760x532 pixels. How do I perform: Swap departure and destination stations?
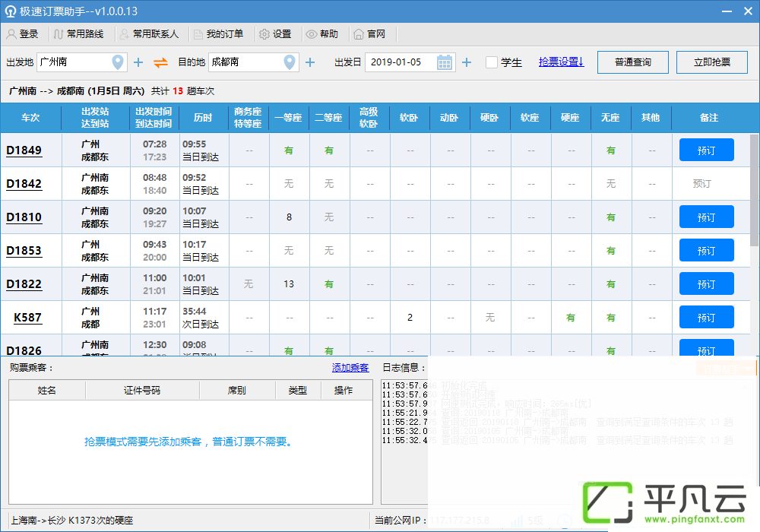point(160,62)
